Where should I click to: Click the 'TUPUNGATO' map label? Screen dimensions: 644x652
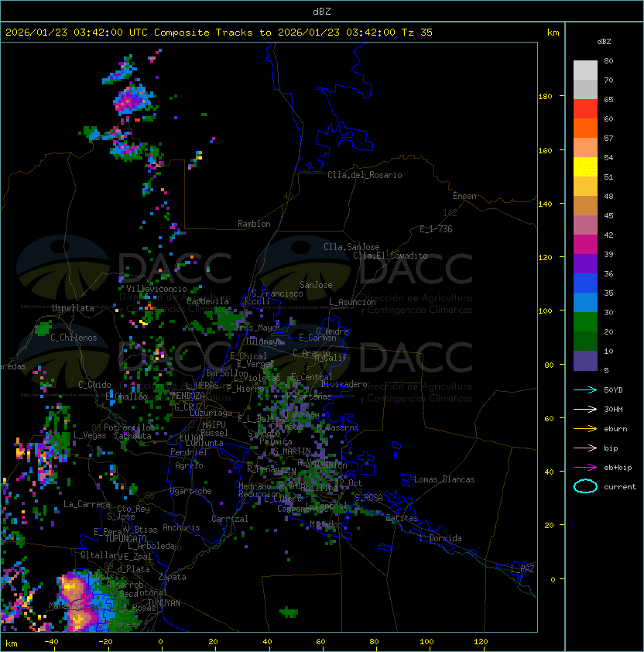coord(126,538)
